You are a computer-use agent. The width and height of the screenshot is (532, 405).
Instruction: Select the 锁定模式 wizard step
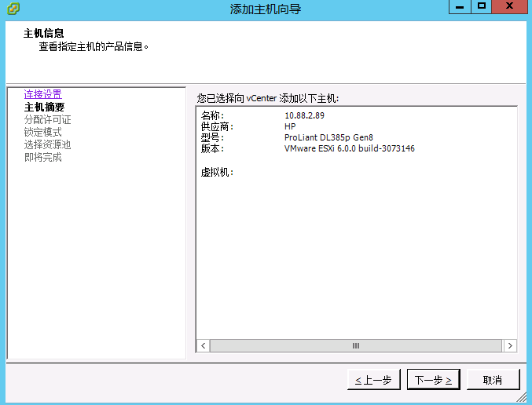point(42,132)
